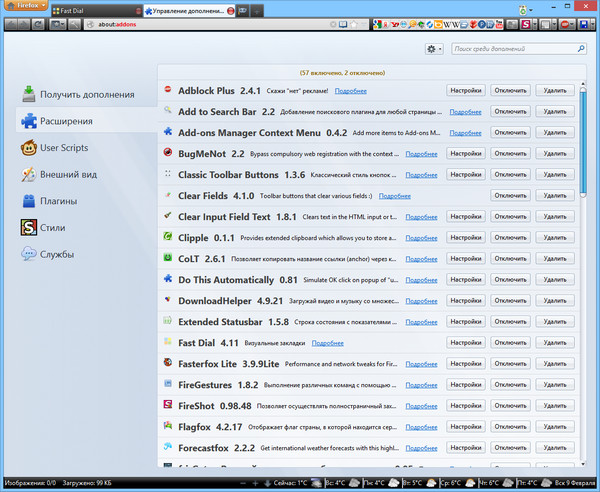Viewport: 600px width, 492px height.
Task: Disable the Adblock Plus extension
Action: click(510, 90)
